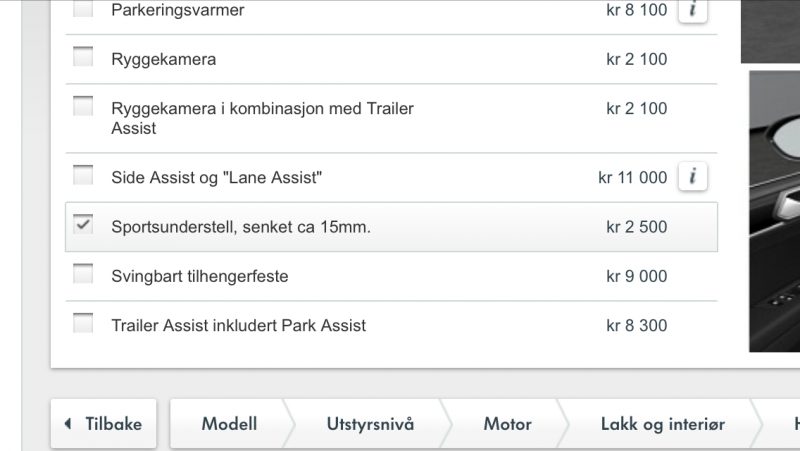
Task: Tick Trailer Assist inkludert Park Assist
Action: point(83,323)
